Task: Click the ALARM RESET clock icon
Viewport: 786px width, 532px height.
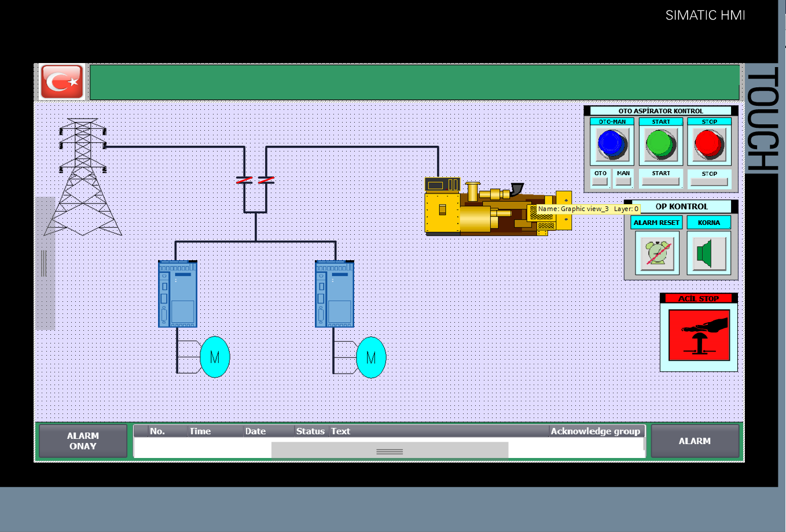Action: [x=658, y=253]
